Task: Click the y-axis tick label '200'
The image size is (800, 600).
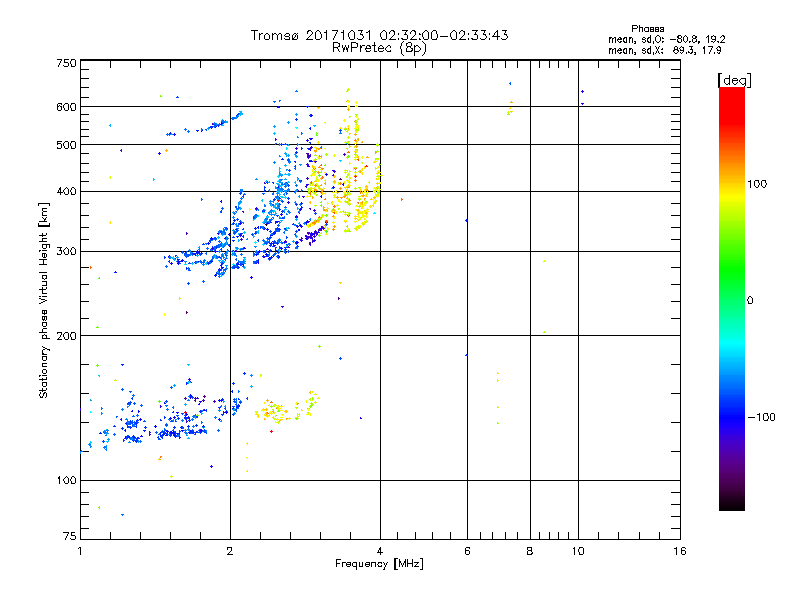Action: click(x=67, y=336)
